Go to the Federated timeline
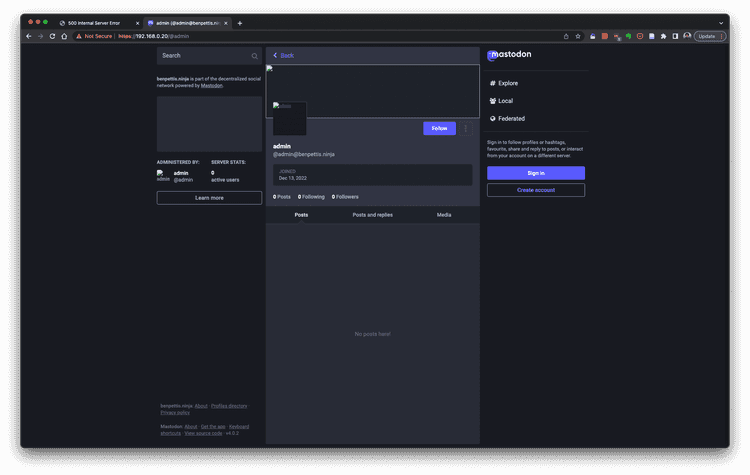This screenshot has width=750, height=475. 507,119
